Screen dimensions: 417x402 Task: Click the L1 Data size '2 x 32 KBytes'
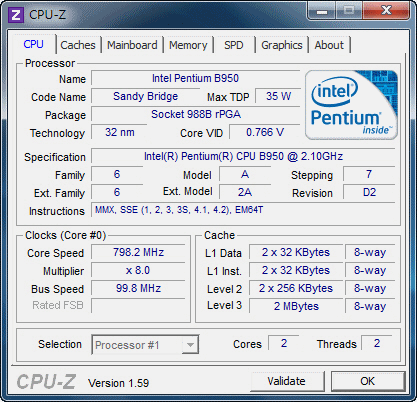296,252
